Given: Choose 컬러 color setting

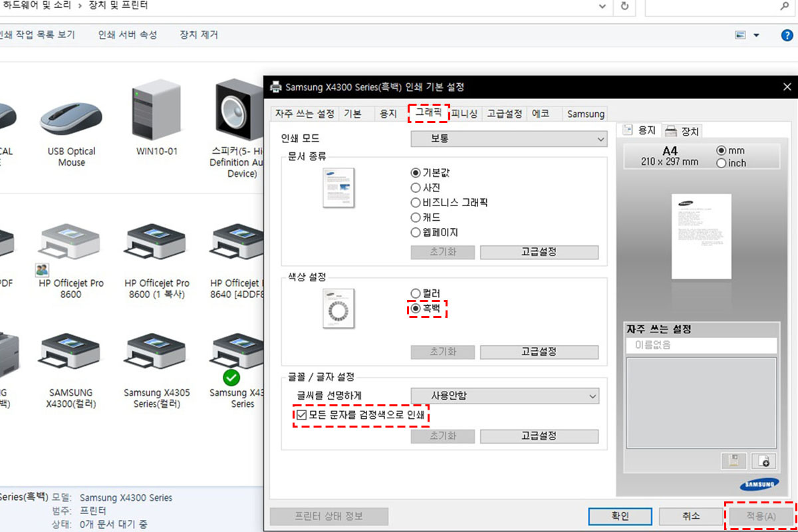Looking at the screenshot, I should click(x=426, y=293).
